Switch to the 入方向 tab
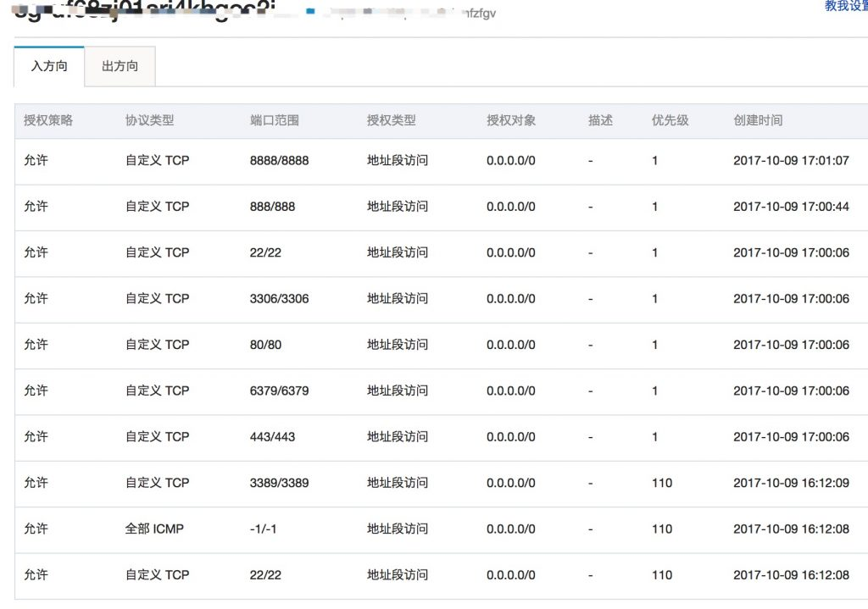The image size is (868, 609). (x=49, y=66)
